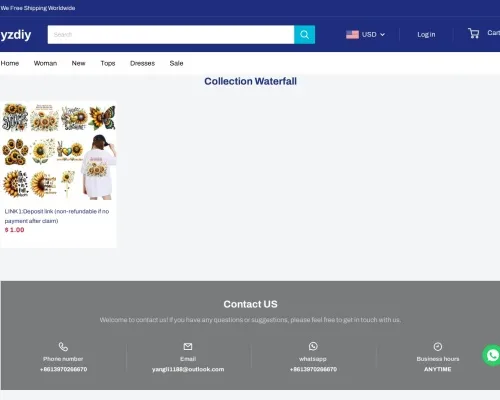Click the Login link
This screenshot has width=500, height=400.
pos(426,35)
